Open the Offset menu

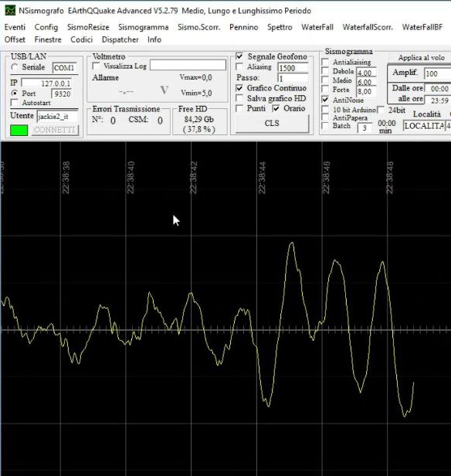(x=15, y=39)
